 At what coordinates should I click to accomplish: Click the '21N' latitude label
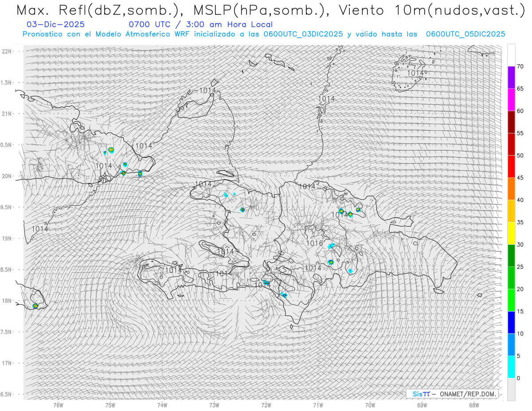tap(6, 114)
